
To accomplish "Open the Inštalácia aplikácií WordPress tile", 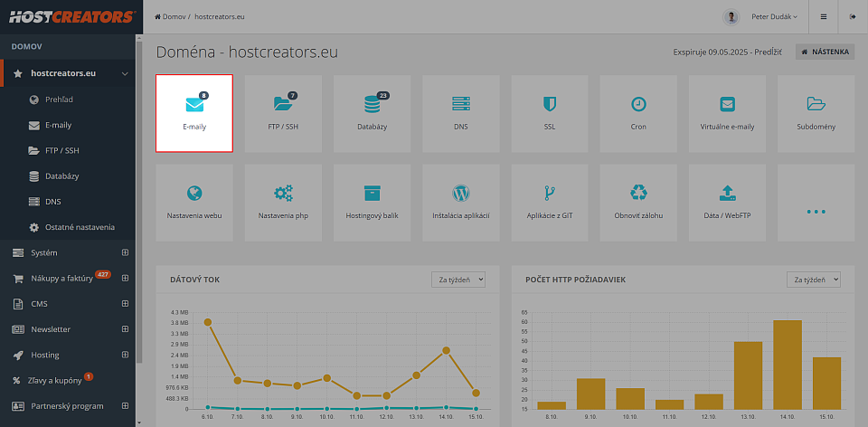I will [460, 203].
